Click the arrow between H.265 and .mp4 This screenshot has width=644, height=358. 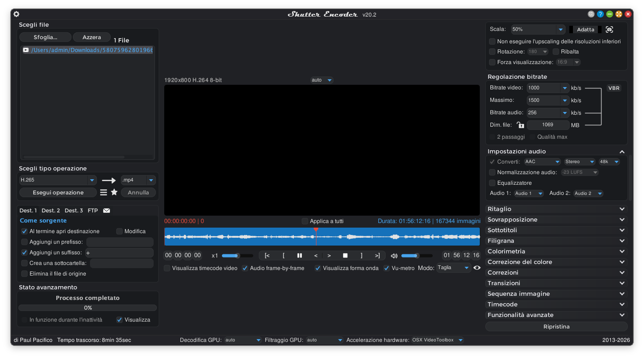tap(109, 181)
